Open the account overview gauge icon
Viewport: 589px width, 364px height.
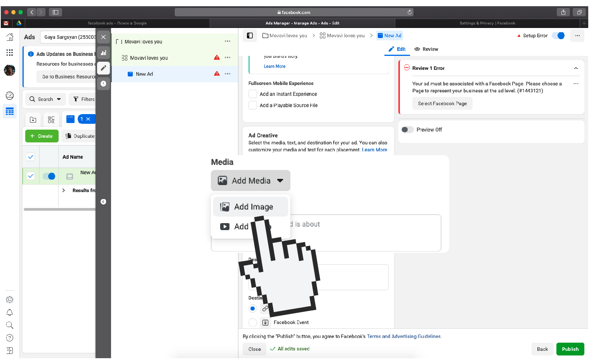point(10,95)
